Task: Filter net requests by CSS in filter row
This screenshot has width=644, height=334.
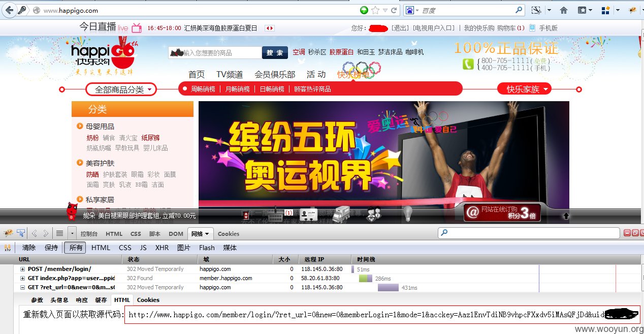Action: [125, 248]
